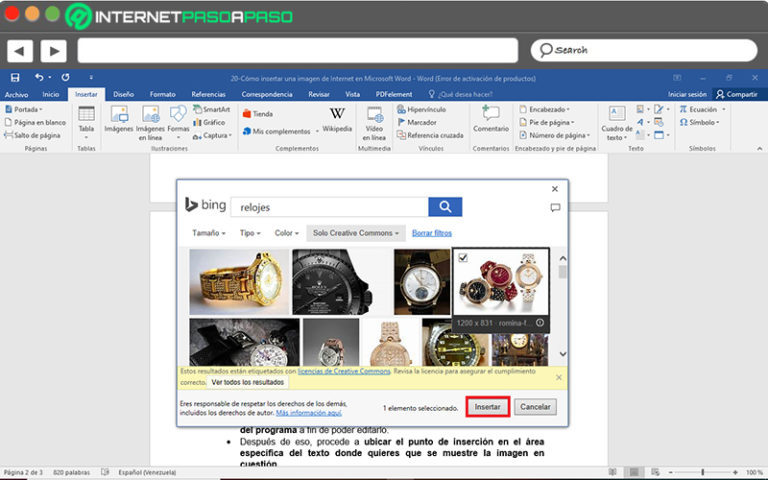Go back with the browser left arrow
The height and width of the screenshot is (480, 768).
coord(20,50)
